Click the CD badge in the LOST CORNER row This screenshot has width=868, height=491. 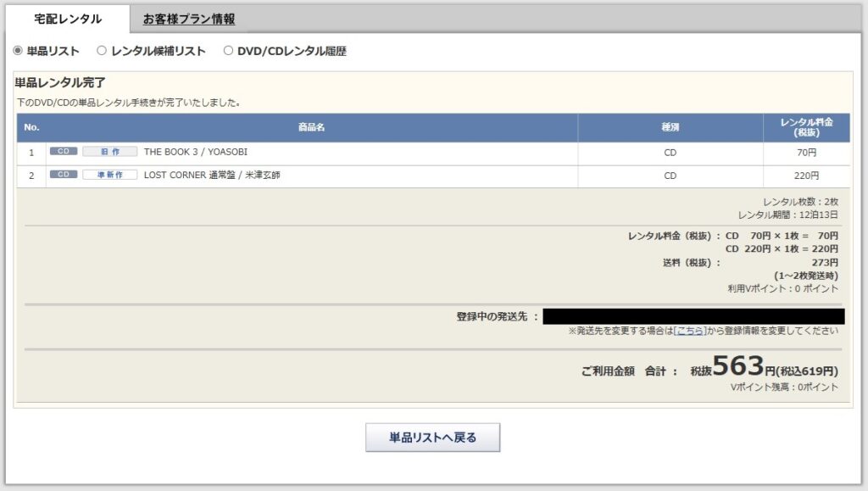click(64, 175)
